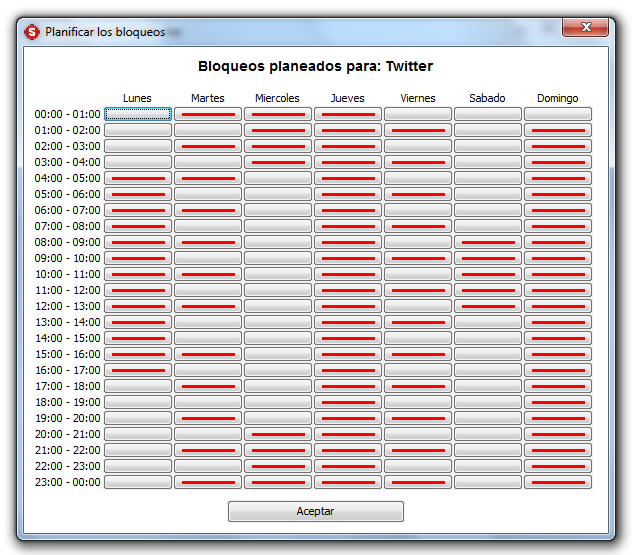Disable Miercoles 00:00 - 01:00 block
632x555 pixels.
(x=278, y=114)
